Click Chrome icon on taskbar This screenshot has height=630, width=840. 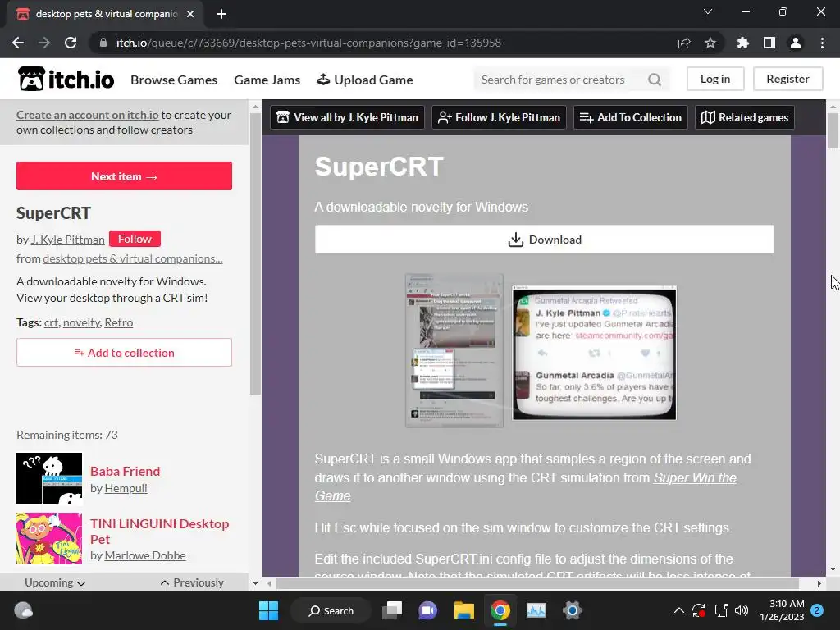pos(500,610)
